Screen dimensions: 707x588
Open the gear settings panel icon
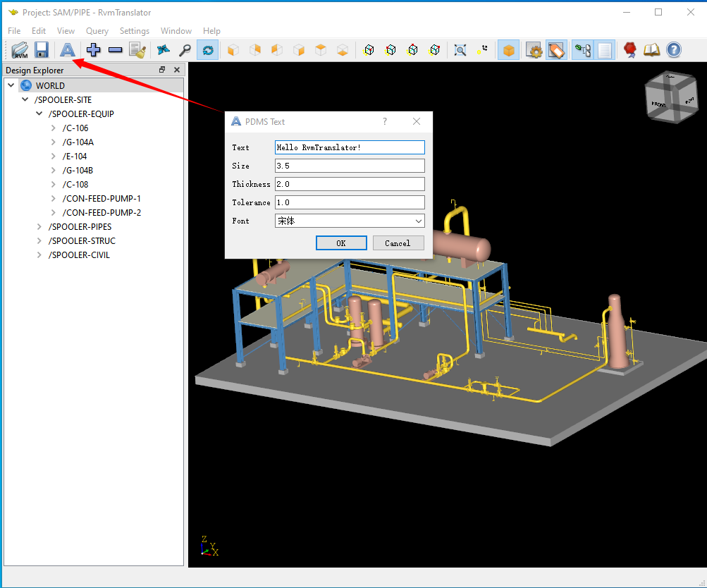534,50
